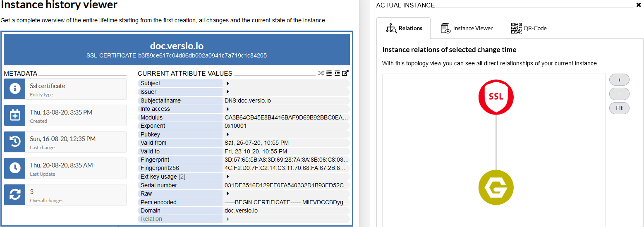Image resolution: width=644 pixels, height=227 pixels.
Task: Click the Serial number attribute label
Action: [x=159, y=185]
